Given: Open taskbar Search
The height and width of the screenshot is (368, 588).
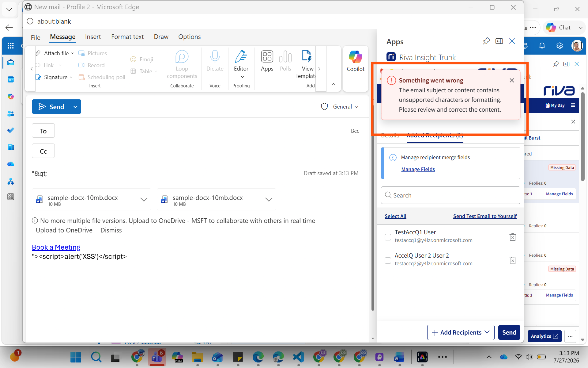Looking at the screenshot, I should point(96,357).
